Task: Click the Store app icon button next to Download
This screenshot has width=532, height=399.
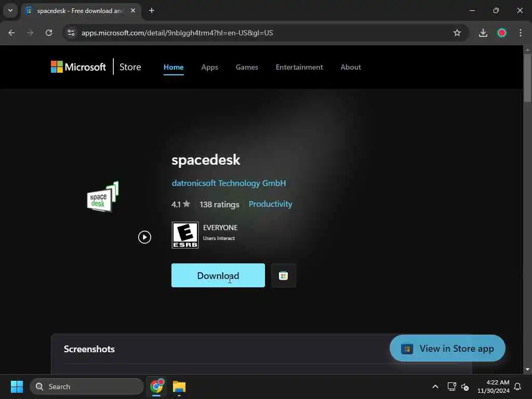Action: click(x=283, y=275)
